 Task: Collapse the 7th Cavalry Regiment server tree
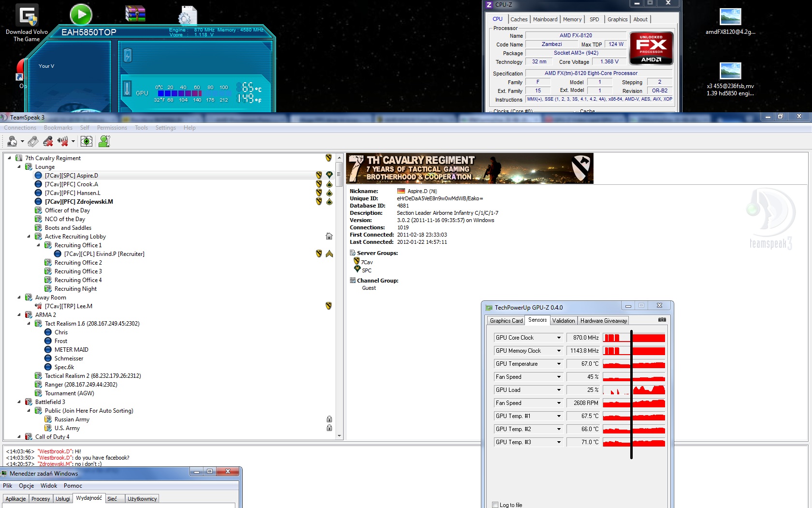coord(9,158)
